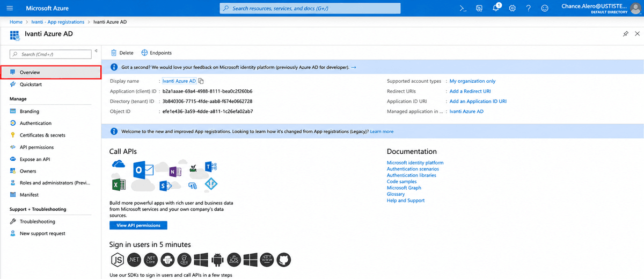The width and height of the screenshot is (644, 279).
Task: Open the directory and subscription filter
Action: pyautogui.click(x=479, y=8)
